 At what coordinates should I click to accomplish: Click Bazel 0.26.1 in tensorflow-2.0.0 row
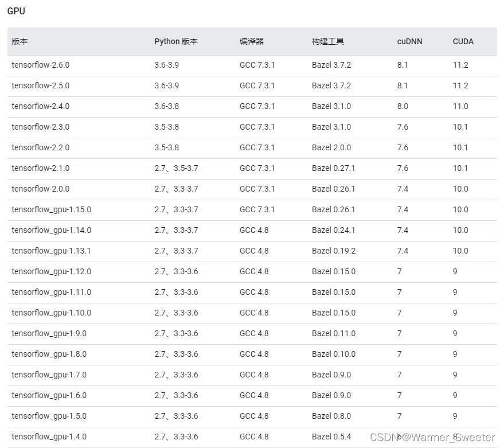333,189
